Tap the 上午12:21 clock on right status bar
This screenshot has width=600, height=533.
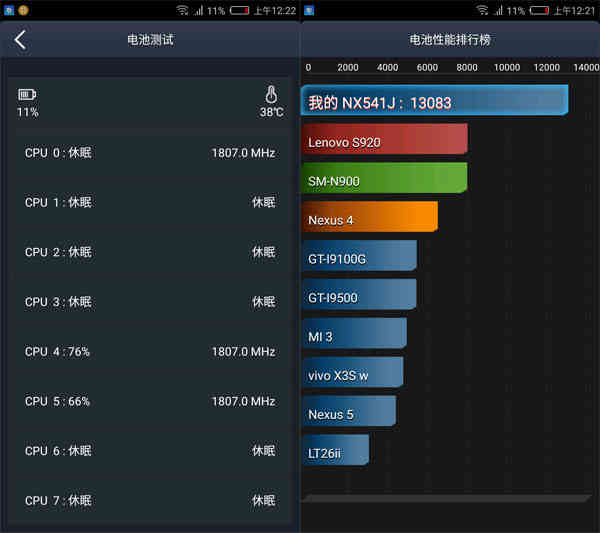(575, 11)
